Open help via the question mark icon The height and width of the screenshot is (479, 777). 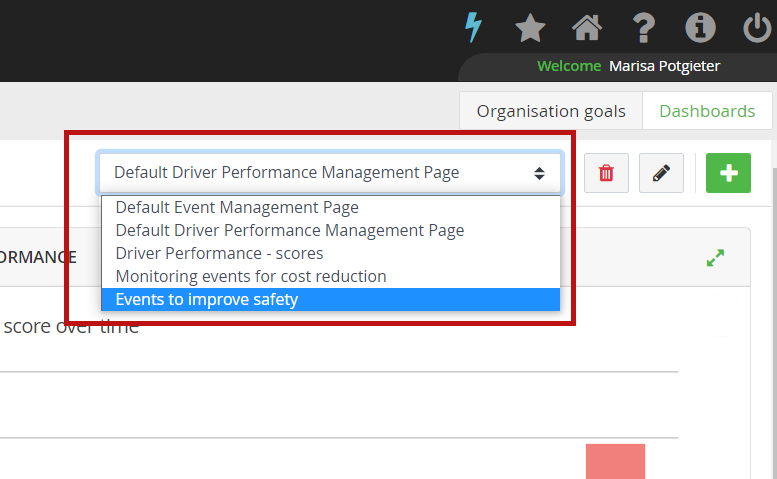644,28
